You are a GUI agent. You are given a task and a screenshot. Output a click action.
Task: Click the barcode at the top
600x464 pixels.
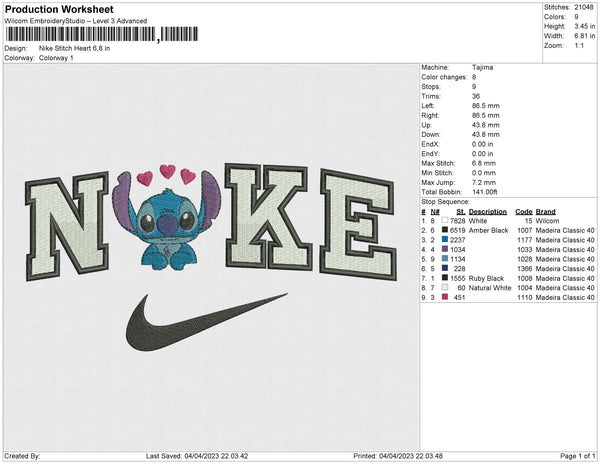click(102, 34)
